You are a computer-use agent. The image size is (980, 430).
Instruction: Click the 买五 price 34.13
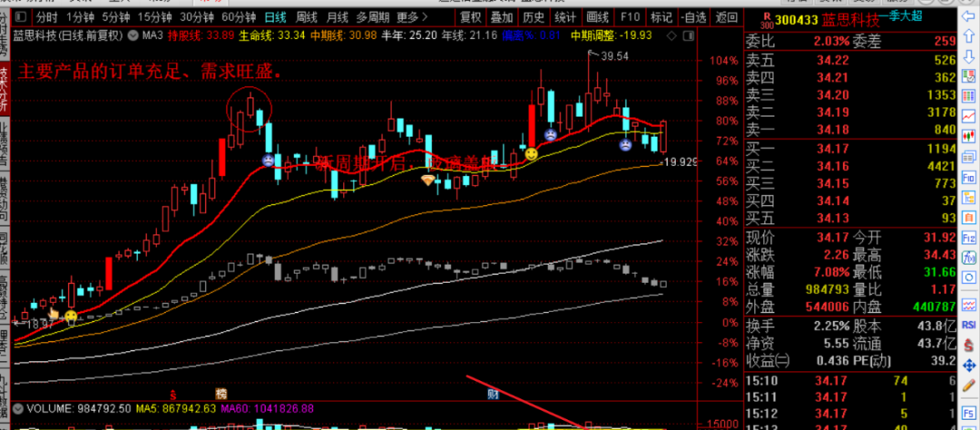click(832, 218)
